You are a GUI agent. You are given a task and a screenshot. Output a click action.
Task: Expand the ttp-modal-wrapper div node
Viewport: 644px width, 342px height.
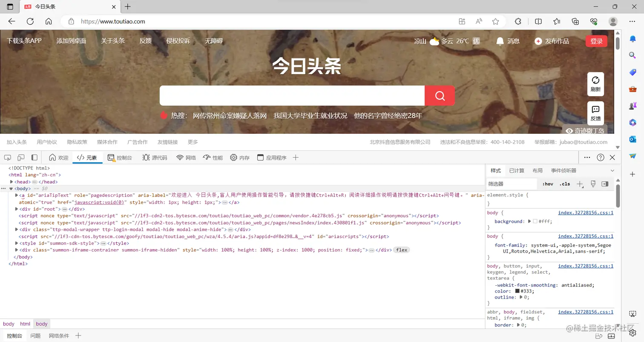click(x=17, y=230)
